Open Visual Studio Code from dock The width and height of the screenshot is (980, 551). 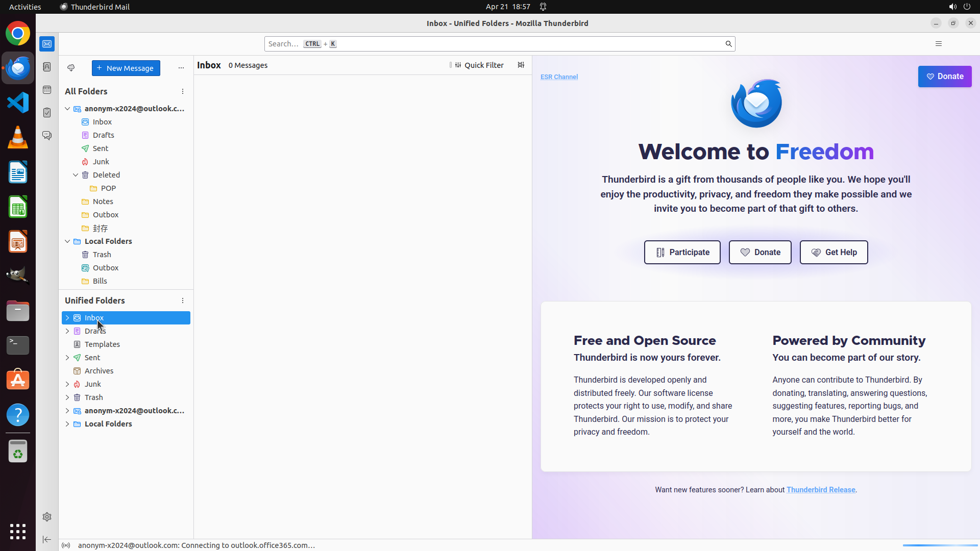18,103
